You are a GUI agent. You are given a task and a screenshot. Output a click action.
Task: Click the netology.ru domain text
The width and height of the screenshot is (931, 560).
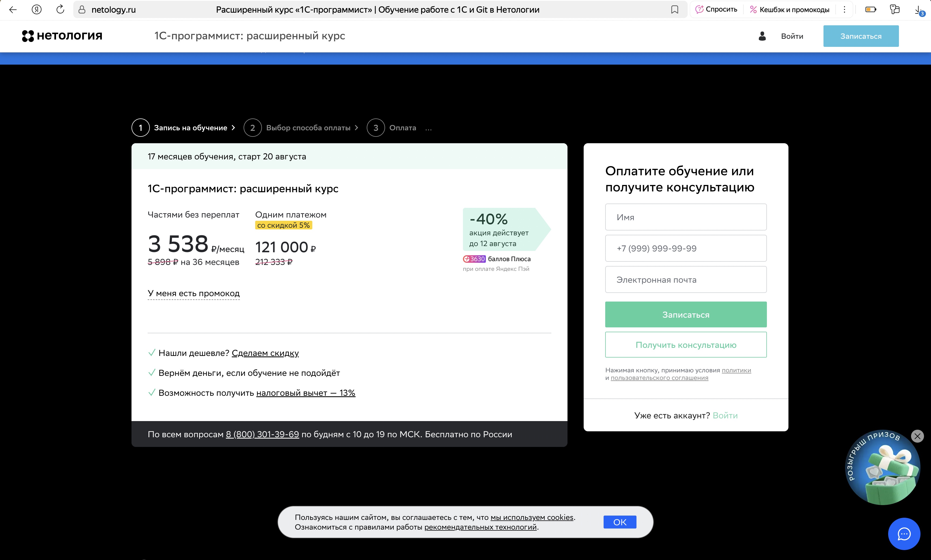coord(113,10)
